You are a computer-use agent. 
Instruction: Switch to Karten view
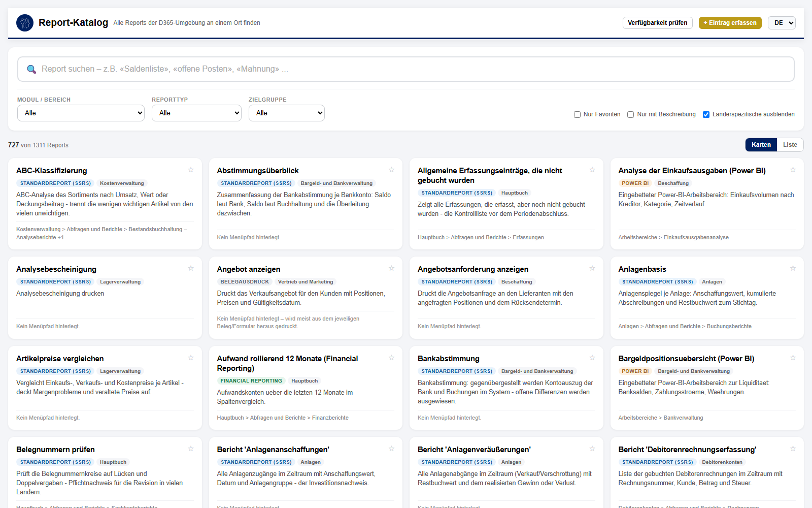[x=761, y=145]
